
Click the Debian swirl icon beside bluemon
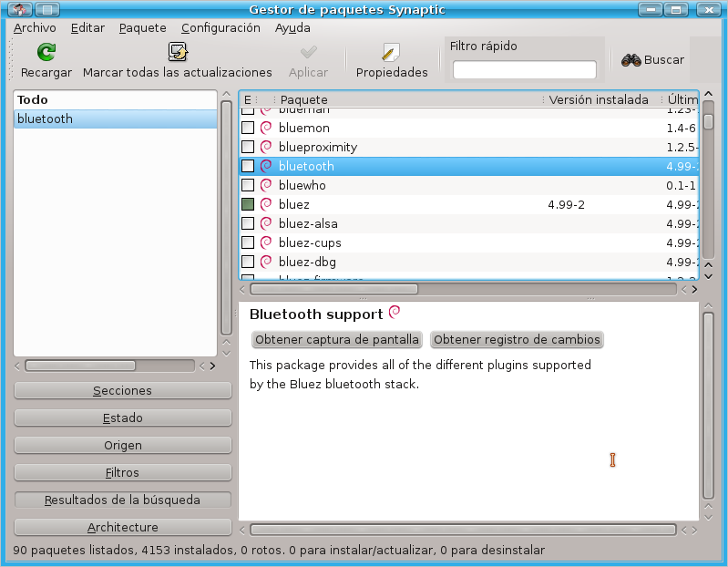click(x=266, y=128)
